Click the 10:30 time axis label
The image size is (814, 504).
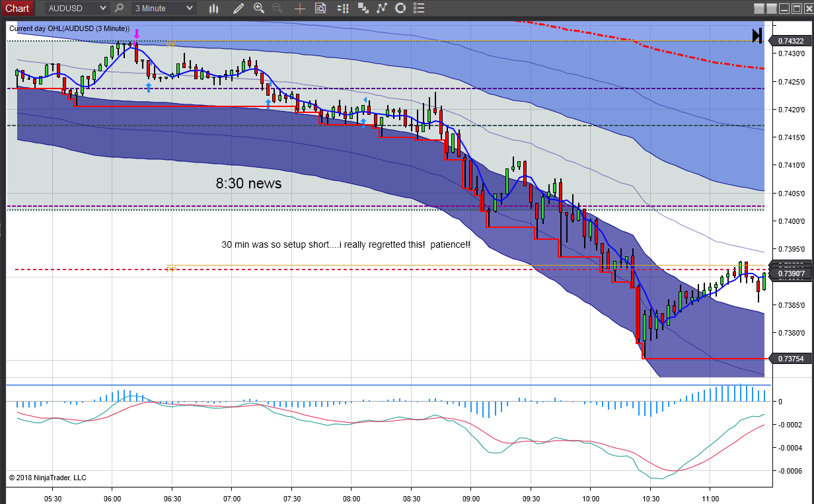(x=650, y=499)
